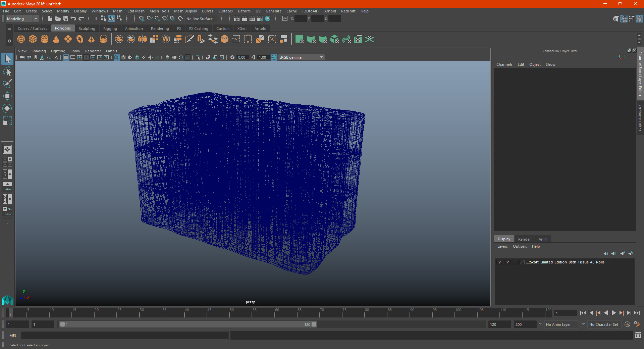
Task: Open the sRGB gamma view transform dropdown
Action: pos(302,57)
